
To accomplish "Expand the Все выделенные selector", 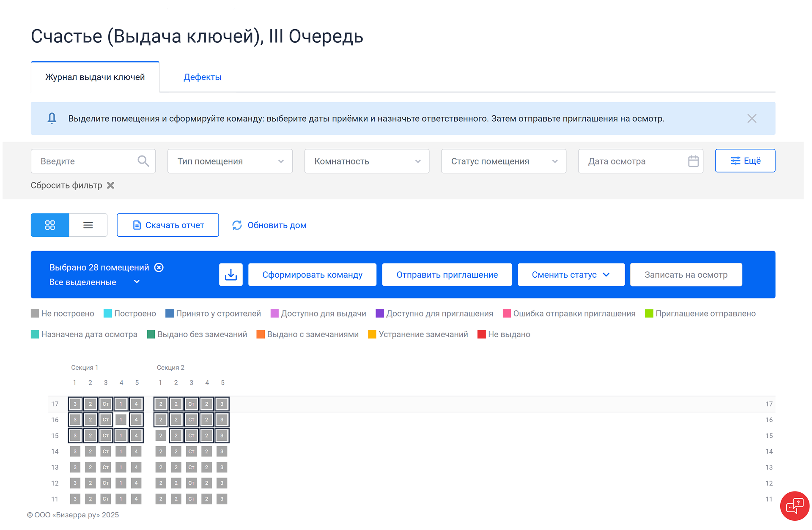I will click(x=94, y=282).
